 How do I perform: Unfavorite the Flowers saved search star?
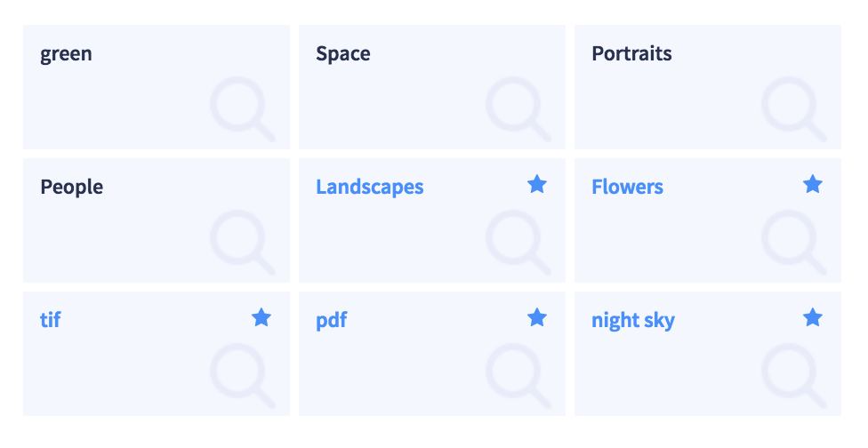pyautogui.click(x=813, y=184)
